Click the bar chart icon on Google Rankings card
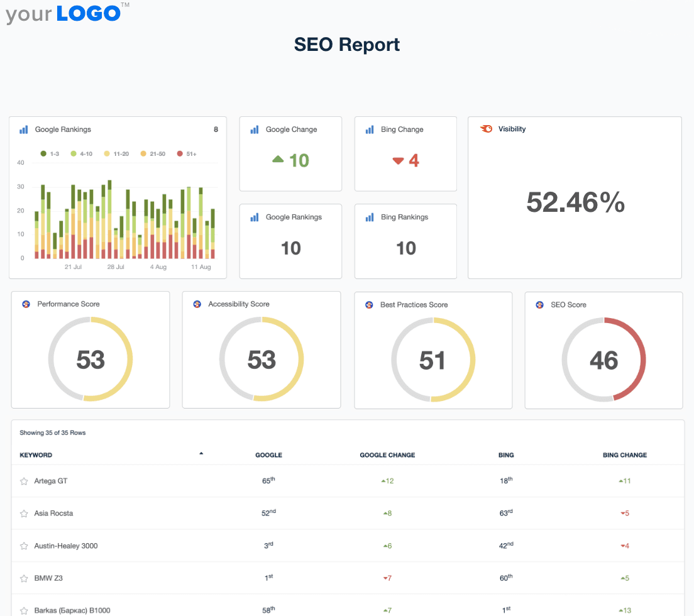 (x=23, y=129)
